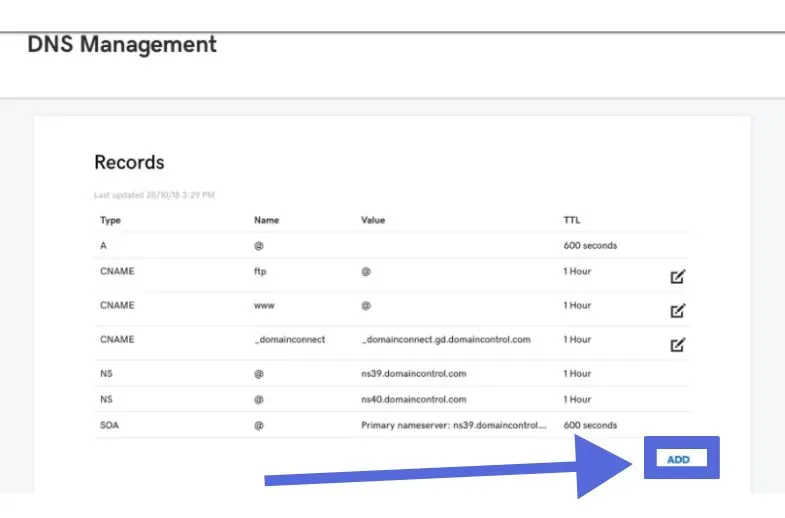The width and height of the screenshot is (785, 518).
Task: Click the @ name of the A record
Action: tap(259, 246)
